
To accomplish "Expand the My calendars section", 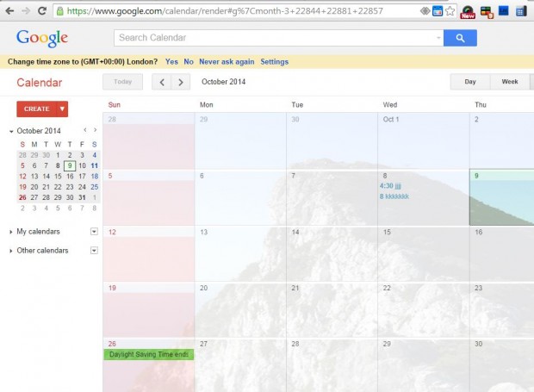I will click(11, 232).
